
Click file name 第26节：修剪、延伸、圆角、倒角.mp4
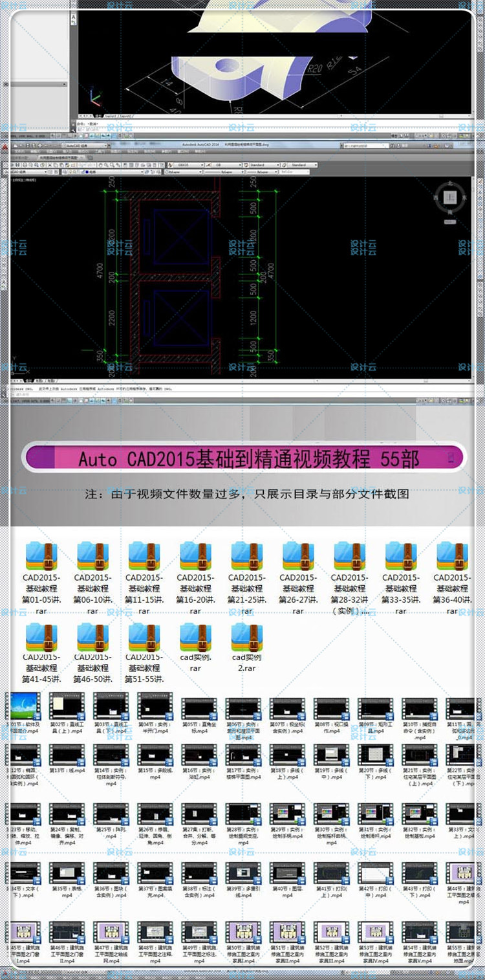point(155,836)
